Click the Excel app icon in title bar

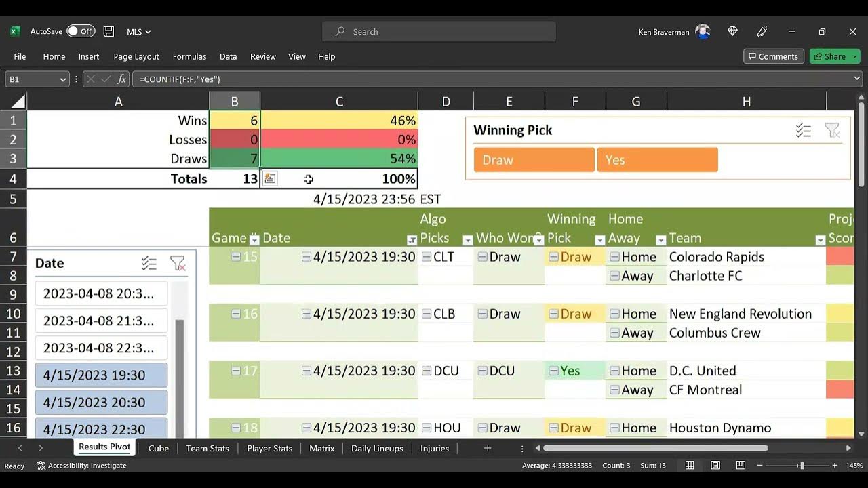coord(15,32)
